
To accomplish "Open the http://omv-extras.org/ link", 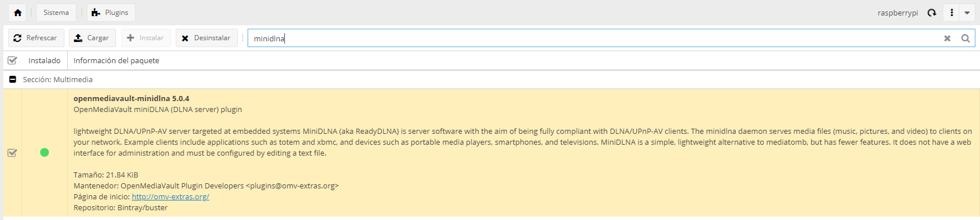I will (171, 196).
